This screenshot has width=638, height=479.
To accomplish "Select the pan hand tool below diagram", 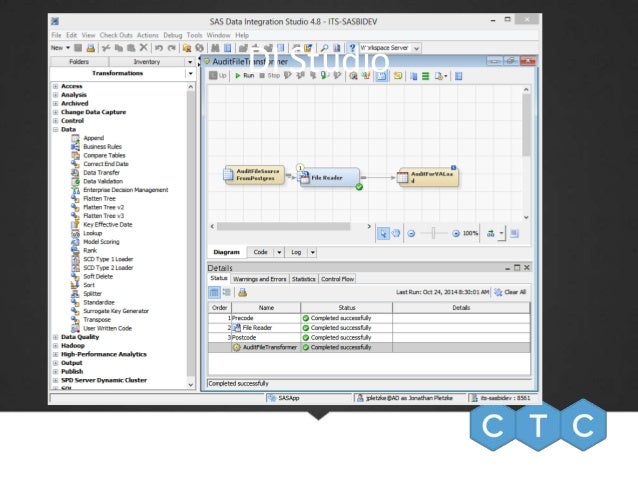I will pos(396,234).
